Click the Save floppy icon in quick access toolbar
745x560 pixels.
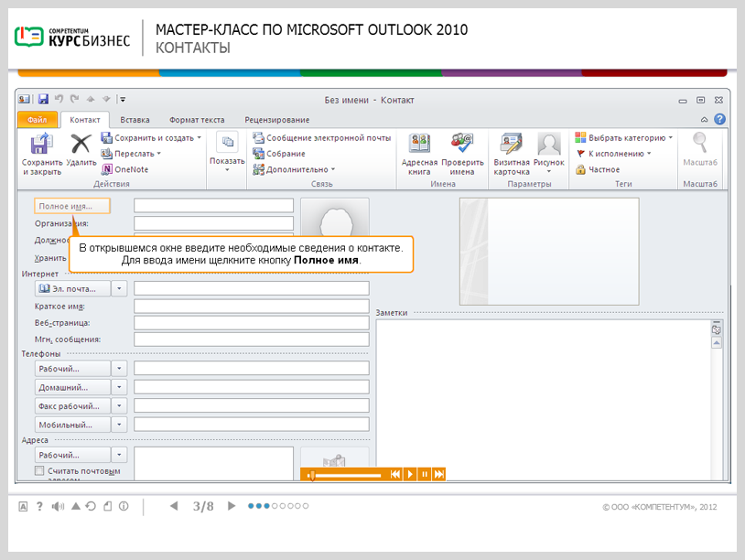click(x=43, y=99)
